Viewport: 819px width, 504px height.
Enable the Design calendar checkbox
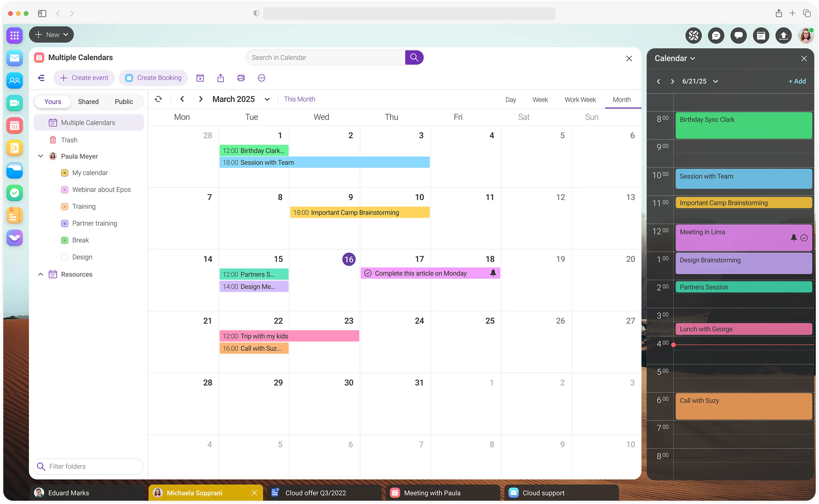[x=65, y=257]
